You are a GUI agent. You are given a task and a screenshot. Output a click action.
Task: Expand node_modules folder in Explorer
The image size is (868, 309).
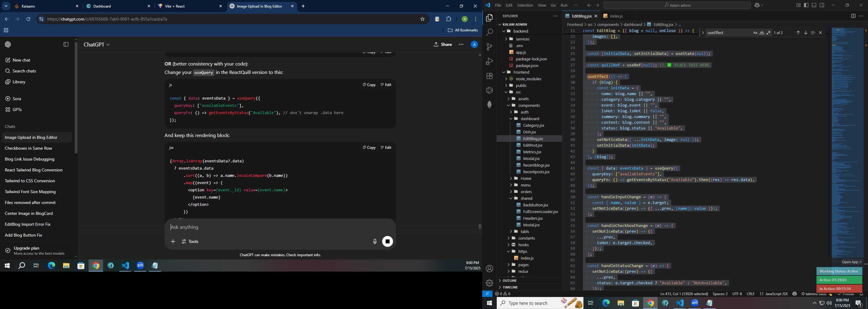pyautogui.click(x=506, y=79)
